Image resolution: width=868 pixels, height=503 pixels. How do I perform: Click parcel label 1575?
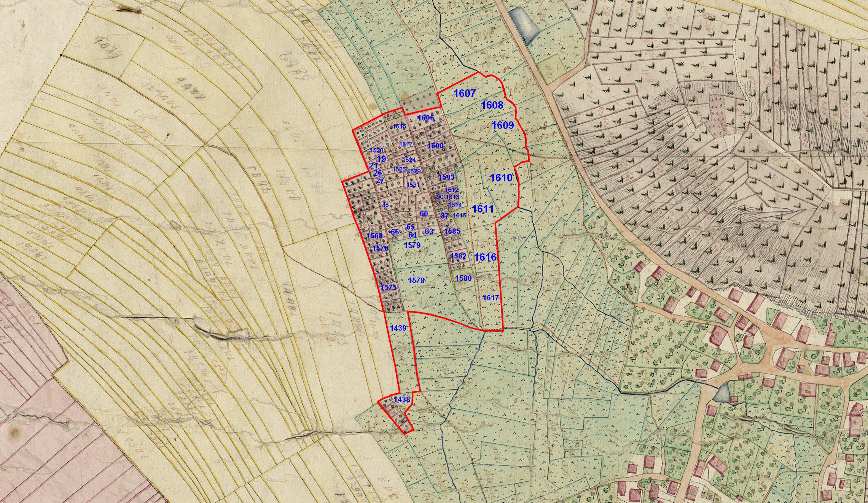[x=389, y=287]
